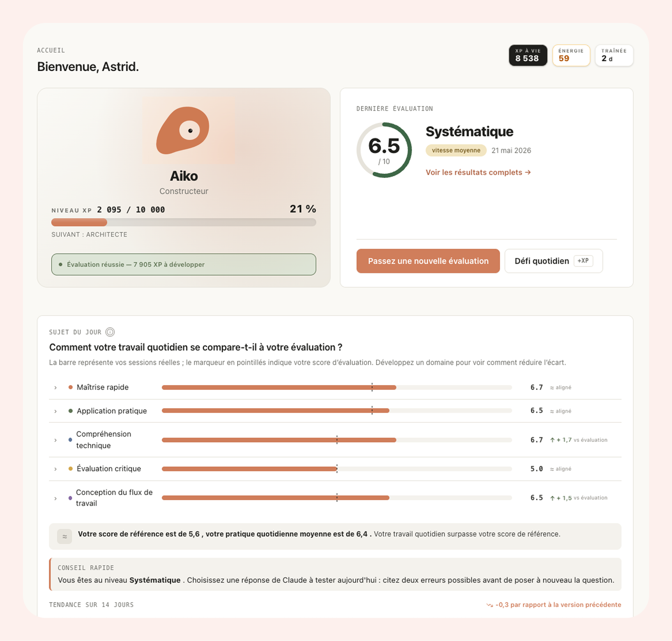Click the blue dot beside Compréhension technique

point(70,440)
